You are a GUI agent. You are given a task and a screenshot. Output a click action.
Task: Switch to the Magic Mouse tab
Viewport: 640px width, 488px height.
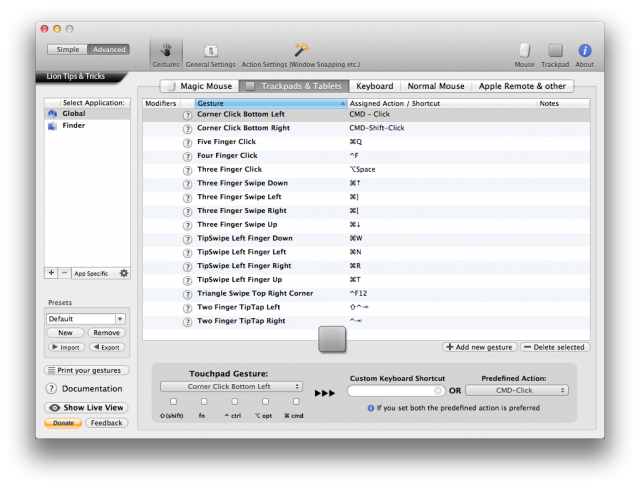(200, 86)
